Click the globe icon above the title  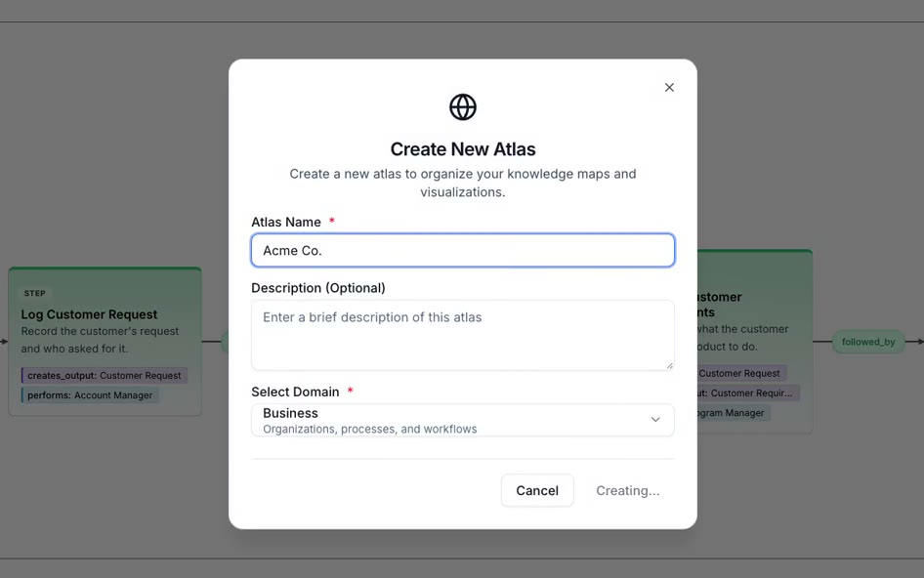[463, 107]
